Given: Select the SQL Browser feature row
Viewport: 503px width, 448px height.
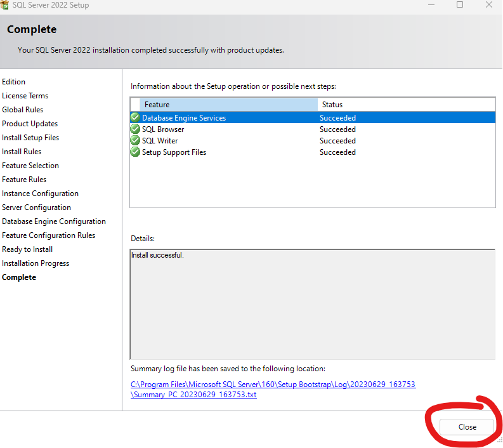Looking at the screenshot, I should pyautogui.click(x=313, y=129).
